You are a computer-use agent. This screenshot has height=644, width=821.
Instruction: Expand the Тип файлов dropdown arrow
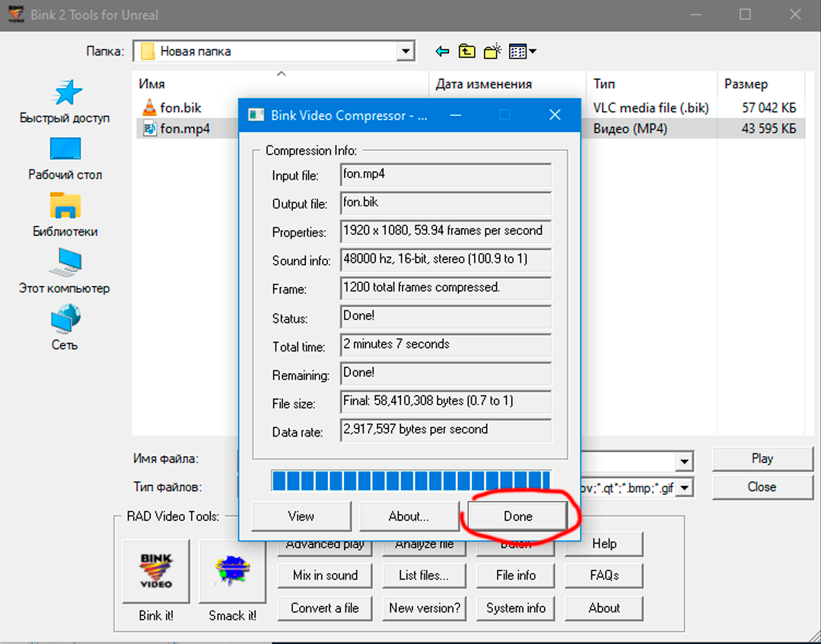pos(684,488)
